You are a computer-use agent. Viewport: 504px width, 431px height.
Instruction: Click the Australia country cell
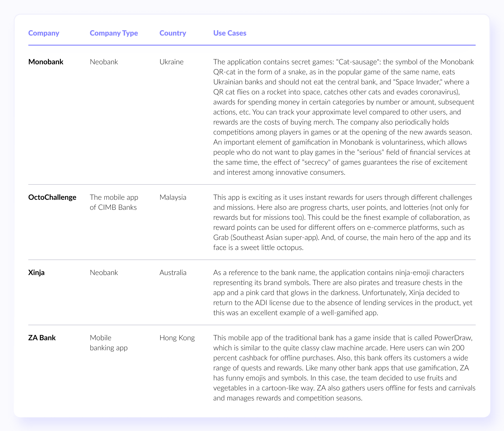point(173,273)
